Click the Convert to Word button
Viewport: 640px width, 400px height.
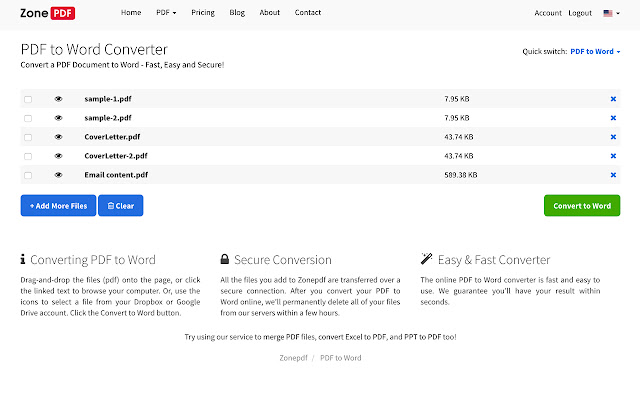pyautogui.click(x=581, y=205)
